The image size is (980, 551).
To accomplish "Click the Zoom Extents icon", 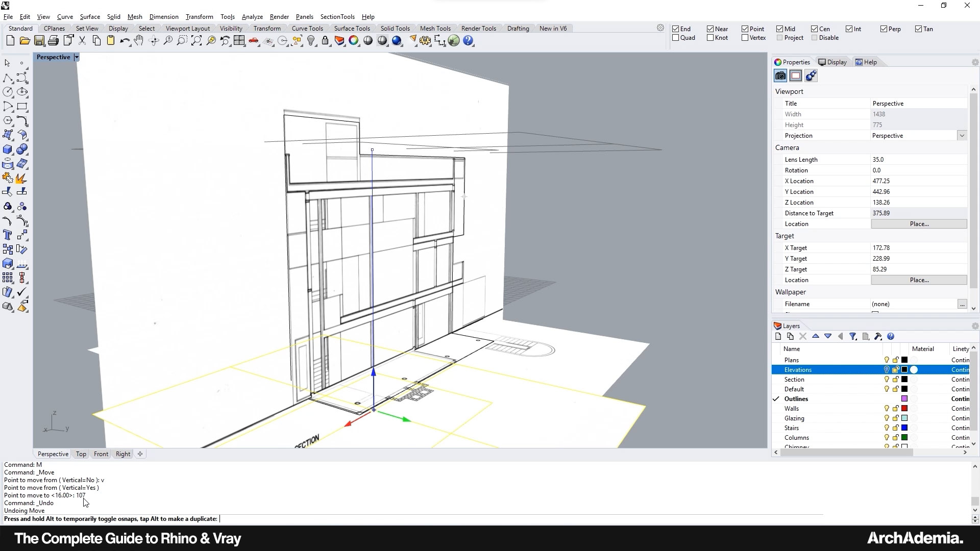I will click(x=197, y=41).
